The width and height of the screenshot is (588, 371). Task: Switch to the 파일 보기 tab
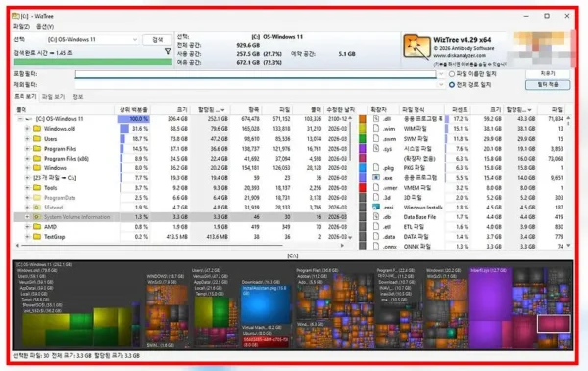53,97
